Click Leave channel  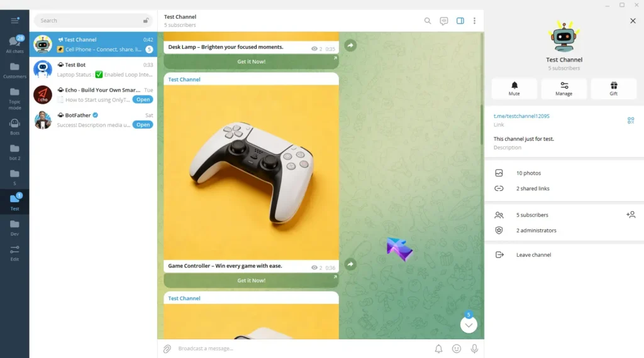click(x=564, y=254)
